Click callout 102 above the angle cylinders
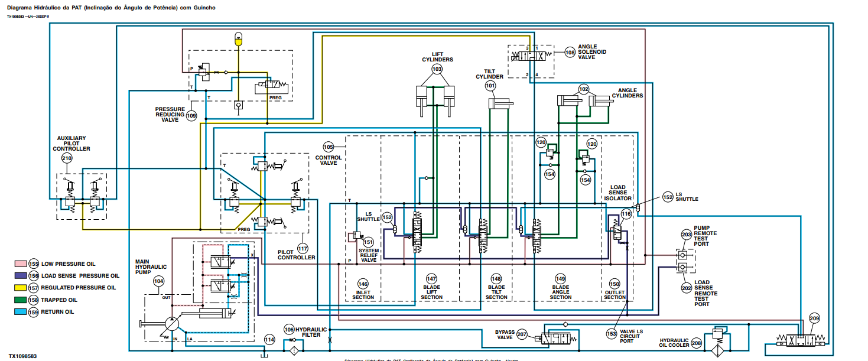Screen dimensions: 868x361 (583, 89)
